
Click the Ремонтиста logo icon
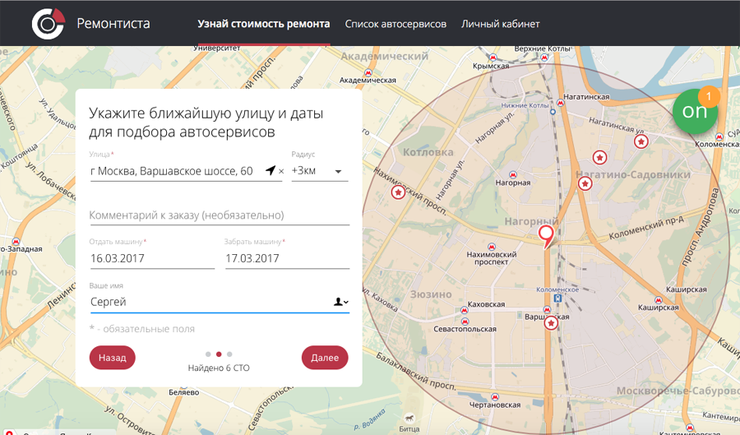coord(48,23)
